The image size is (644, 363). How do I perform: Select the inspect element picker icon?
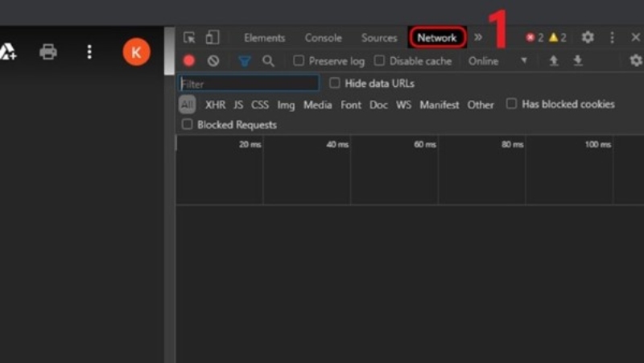pos(189,38)
